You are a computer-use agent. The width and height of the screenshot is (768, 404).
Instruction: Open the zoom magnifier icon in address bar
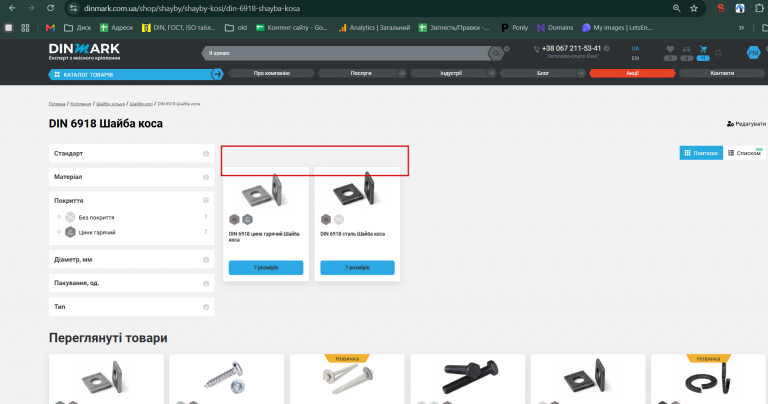tap(676, 8)
